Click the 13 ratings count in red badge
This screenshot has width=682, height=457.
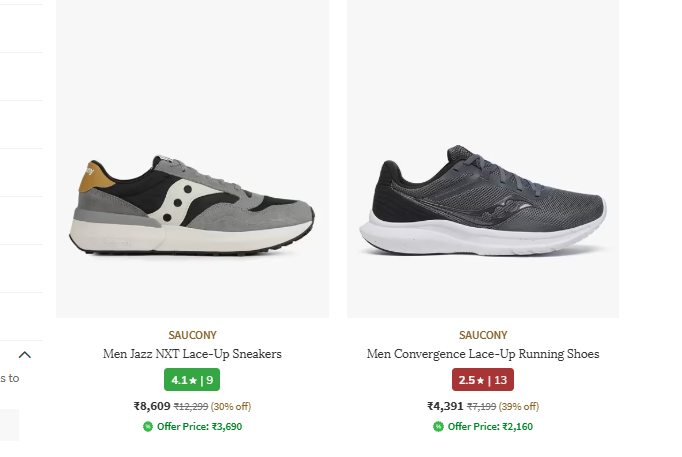501,381
